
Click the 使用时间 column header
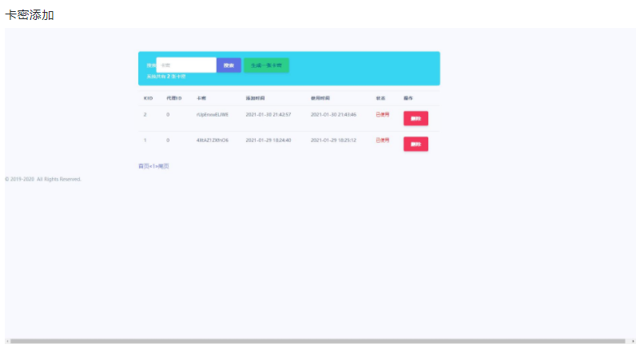coord(320,98)
